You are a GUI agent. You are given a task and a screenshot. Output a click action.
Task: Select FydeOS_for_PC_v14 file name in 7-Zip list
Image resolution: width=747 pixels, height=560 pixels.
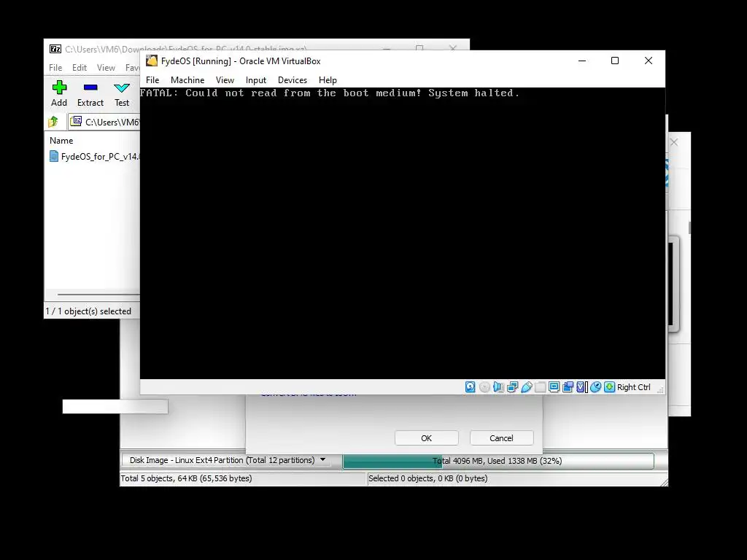(100, 156)
